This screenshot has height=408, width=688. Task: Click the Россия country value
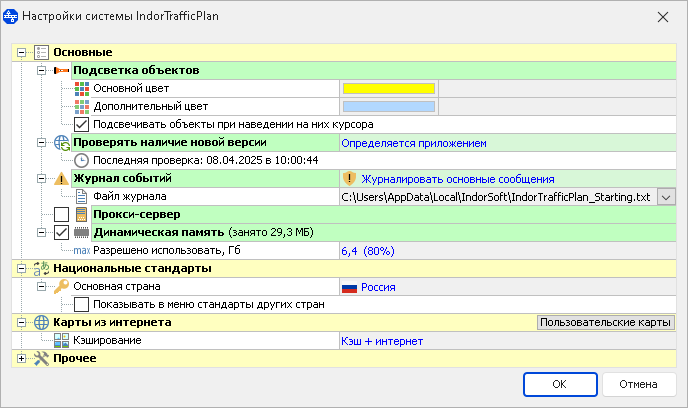point(378,287)
